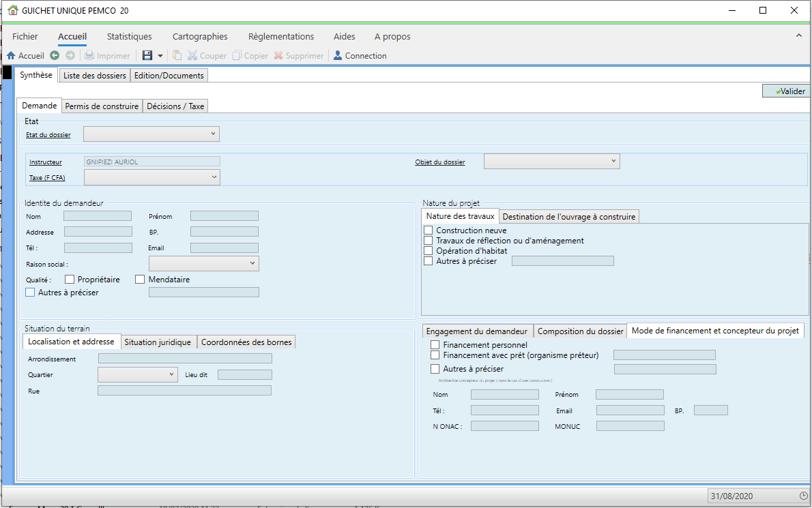Switch to the Permis de construire tab
Screen dimensions: 812x508
(x=102, y=106)
